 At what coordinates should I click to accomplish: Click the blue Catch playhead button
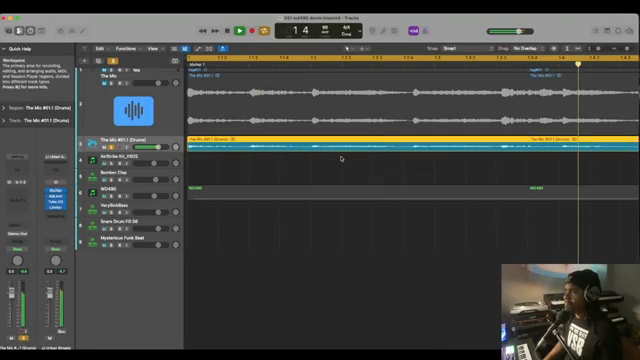point(222,49)
